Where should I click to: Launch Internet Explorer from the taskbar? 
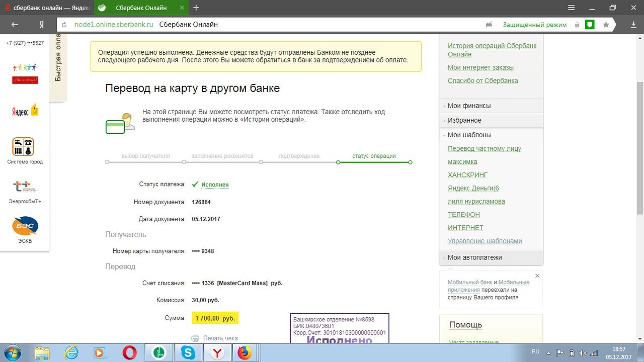(x=71, y=353)
